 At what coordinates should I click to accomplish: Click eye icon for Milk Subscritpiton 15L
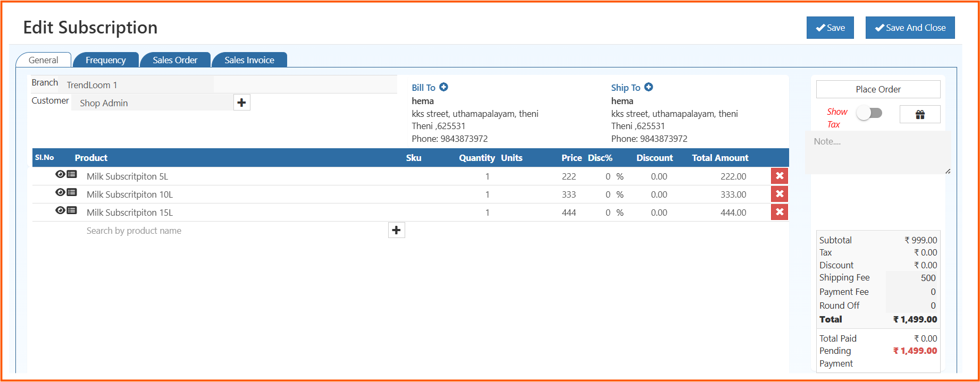click(x=60, y=210)
